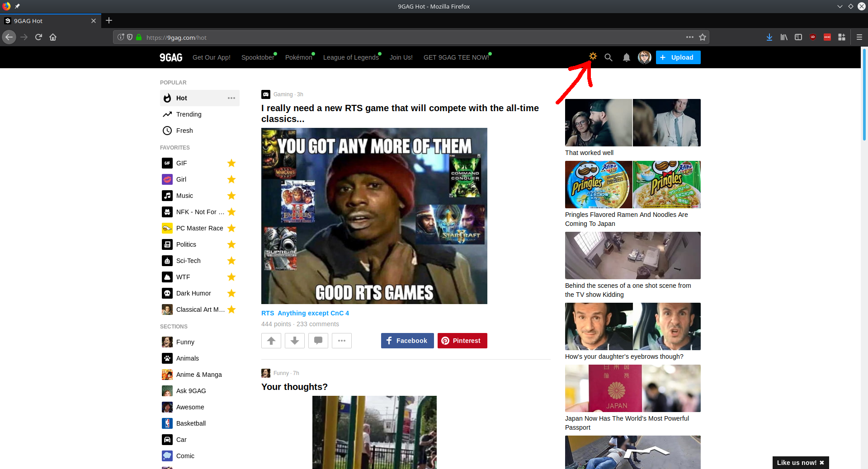
Task: Open the Dark Humor skull icon
Action: coord(167,293)
